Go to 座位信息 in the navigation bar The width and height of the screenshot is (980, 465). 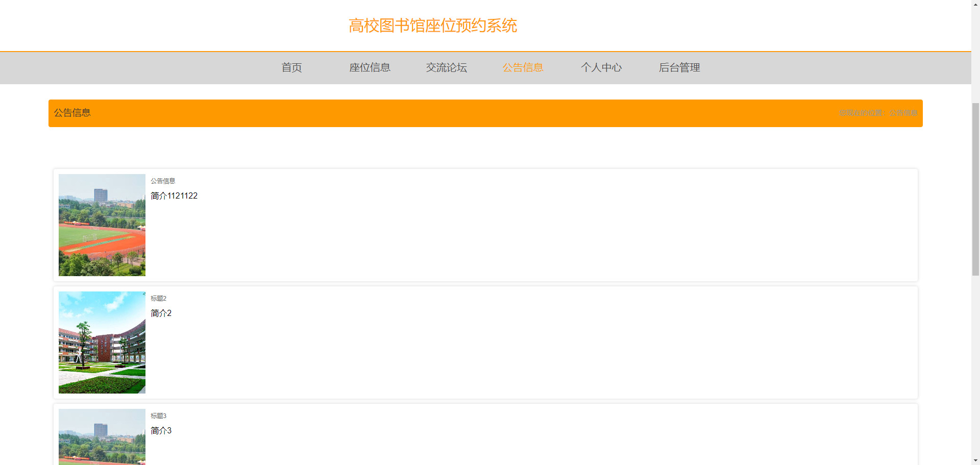click(370, 67)
